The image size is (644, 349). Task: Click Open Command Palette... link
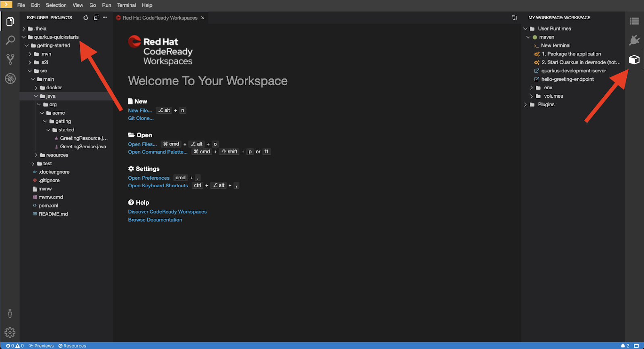coord(158,152)
